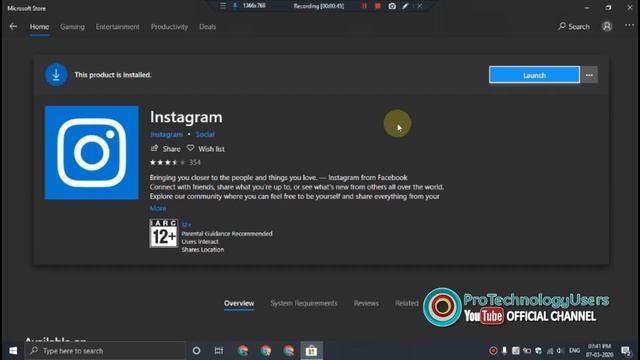The height and width of the screenshot is (360, 640).
Task: Open the Related tab
Action: pyautogui.click(x=407, y=303)
